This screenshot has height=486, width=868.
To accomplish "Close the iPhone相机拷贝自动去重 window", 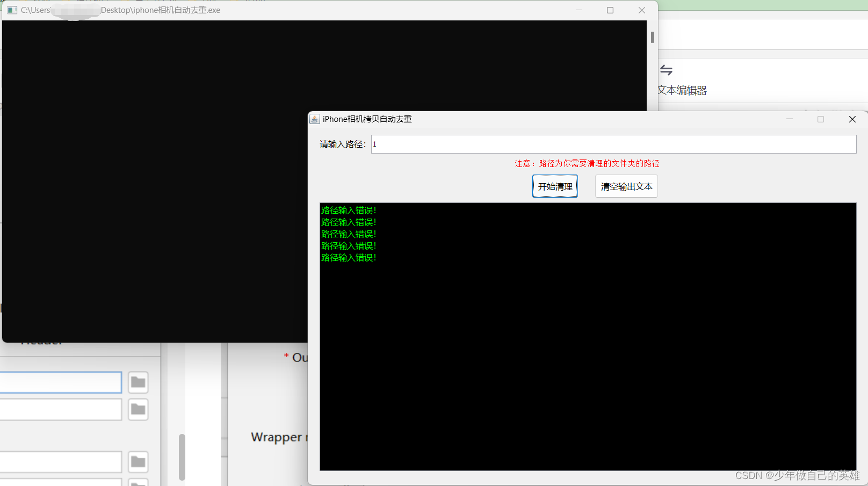I will (852, 119).
